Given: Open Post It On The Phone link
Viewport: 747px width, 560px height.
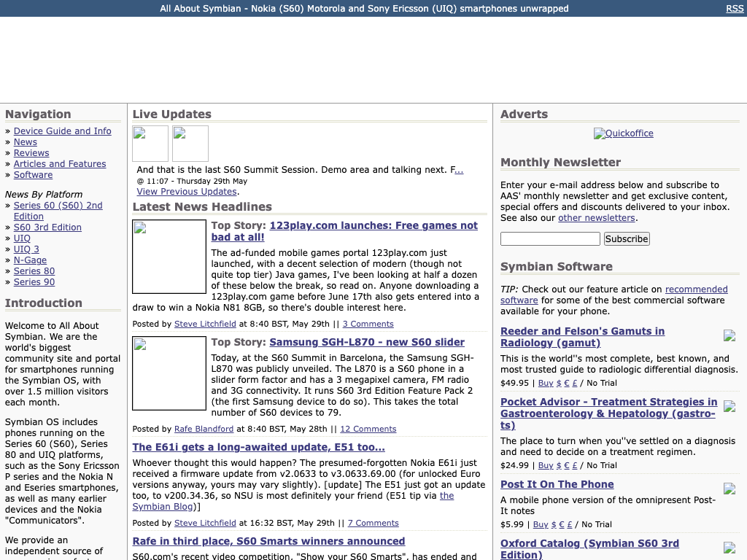Looking at the screenshot, I should click(557, 484).
